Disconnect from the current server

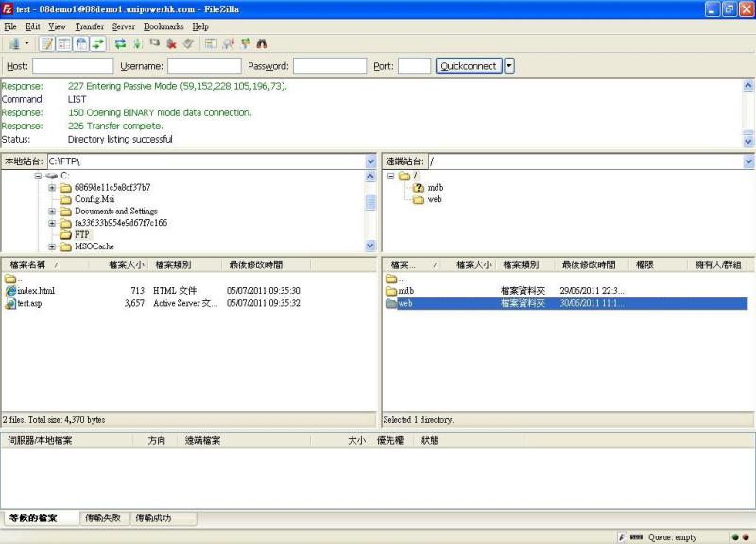pyautogui.click(x=172, y=44)
